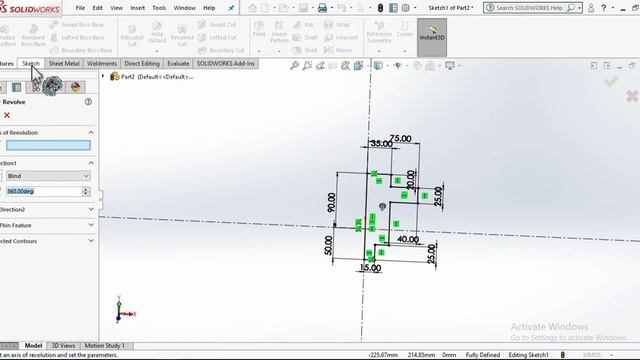Open the Tools menu
The height and width of the screenshot is (360, 640).
pyautogui.click(x=159, y=8)
